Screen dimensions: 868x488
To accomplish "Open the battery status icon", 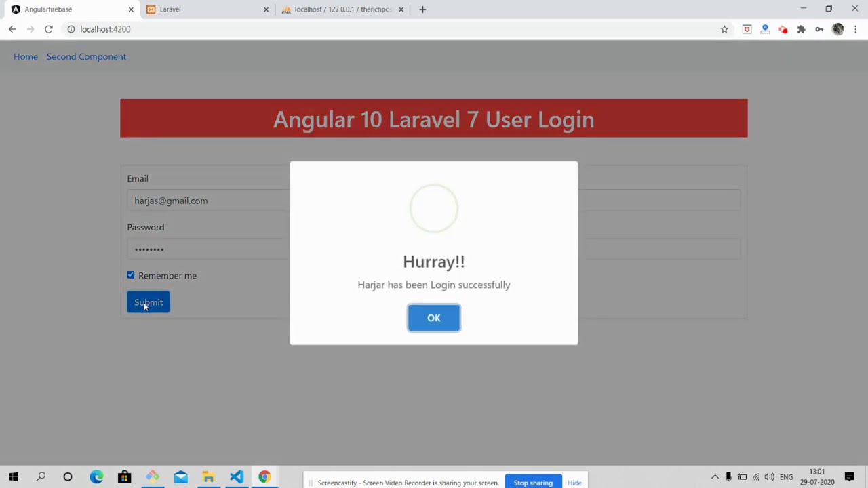I will (742, 477).
